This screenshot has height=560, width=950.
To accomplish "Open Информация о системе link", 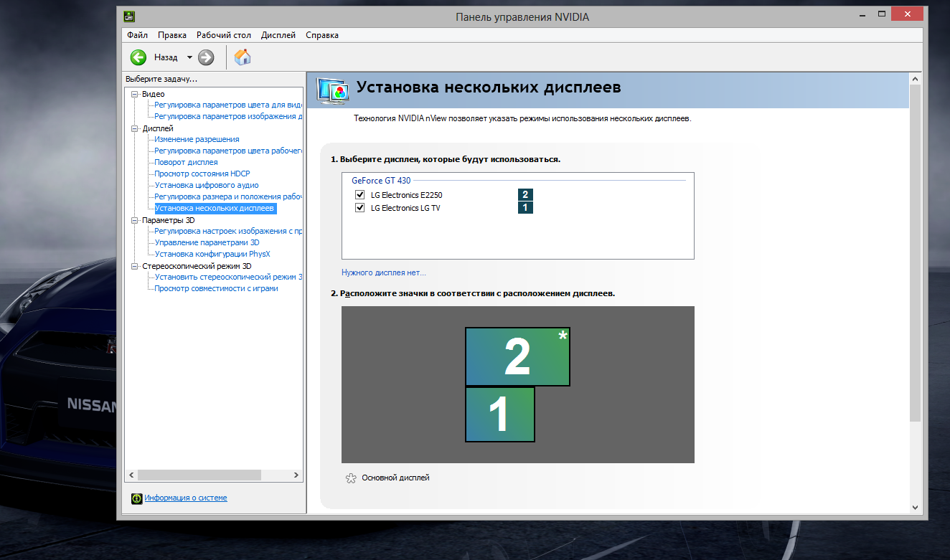I will click(x=186, y=498).
